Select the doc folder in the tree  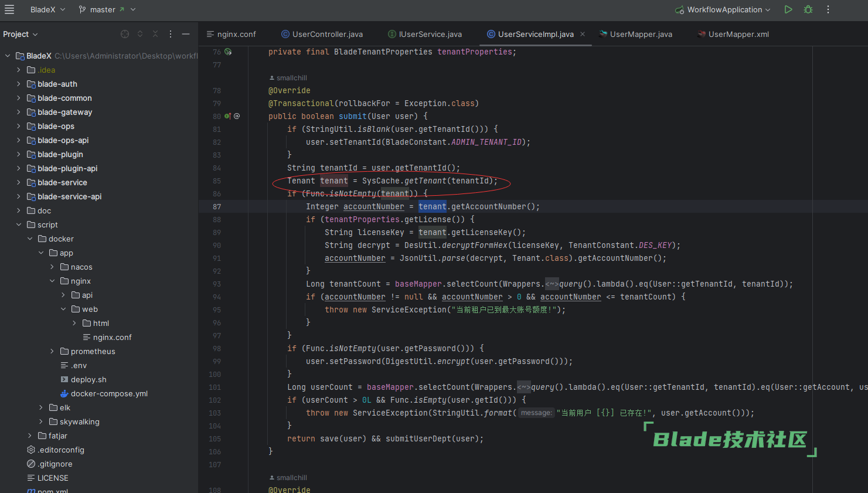tap(39, 210)
